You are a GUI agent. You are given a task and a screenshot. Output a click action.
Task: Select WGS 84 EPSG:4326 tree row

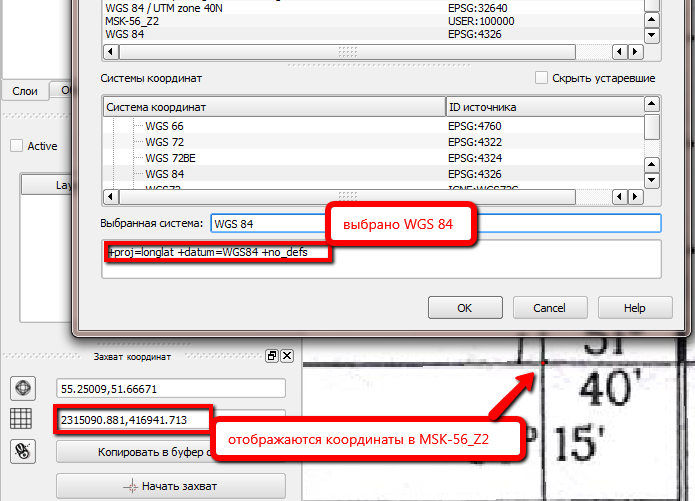click(x=373, y=174)
